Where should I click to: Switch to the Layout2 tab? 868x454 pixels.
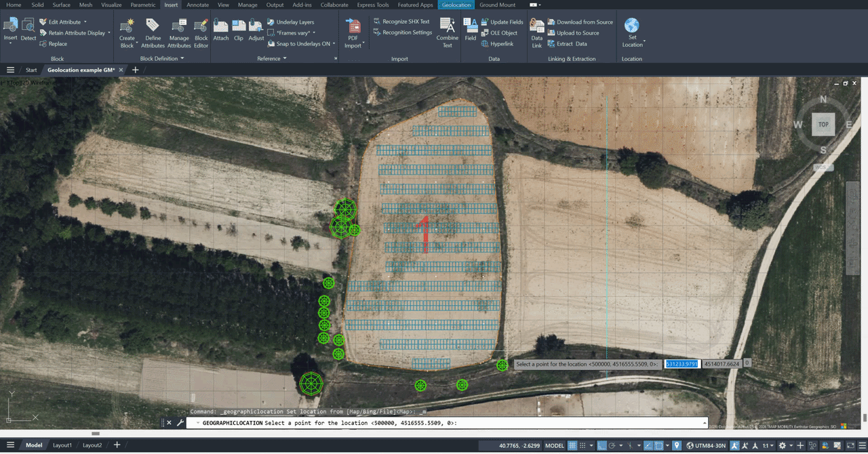92,445
